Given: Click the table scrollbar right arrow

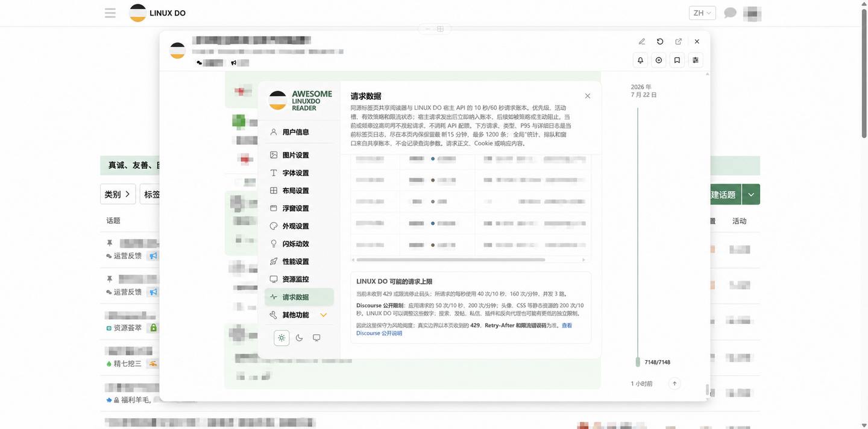Looking at the screenshot, I should pyautogui.click(x=583, y=260).
